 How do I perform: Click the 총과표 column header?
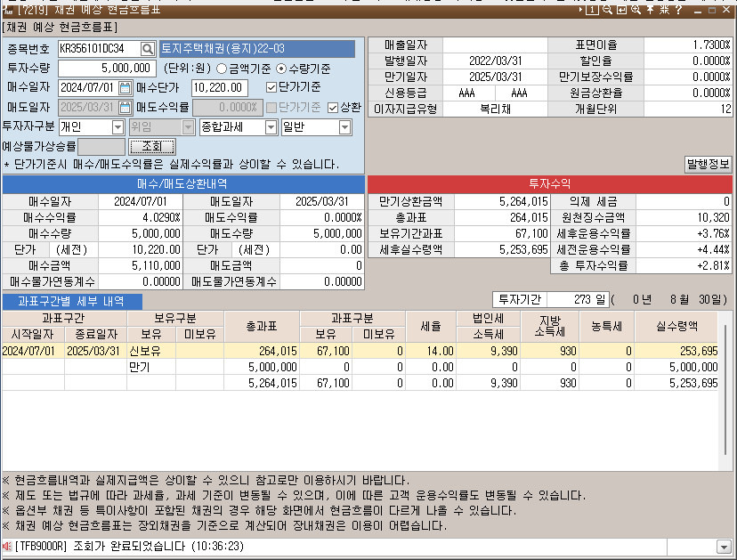262,327
